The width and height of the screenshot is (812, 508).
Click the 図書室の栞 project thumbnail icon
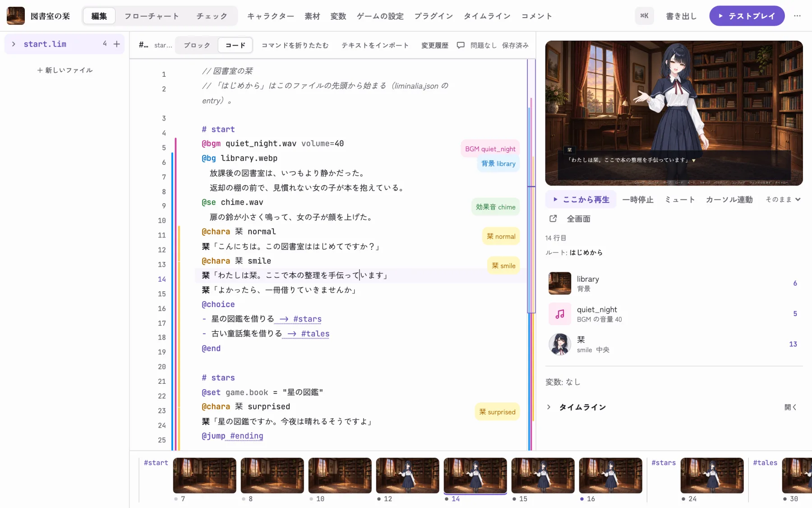tap(16, 16)
